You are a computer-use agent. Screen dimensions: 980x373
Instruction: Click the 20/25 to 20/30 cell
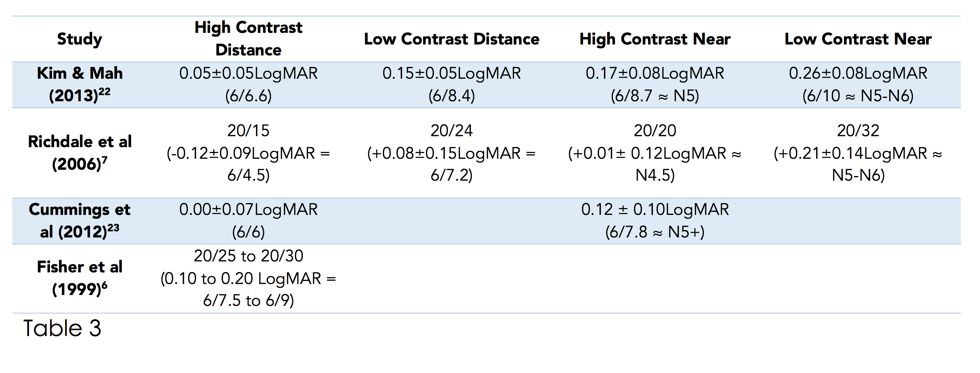coord(248,278)
